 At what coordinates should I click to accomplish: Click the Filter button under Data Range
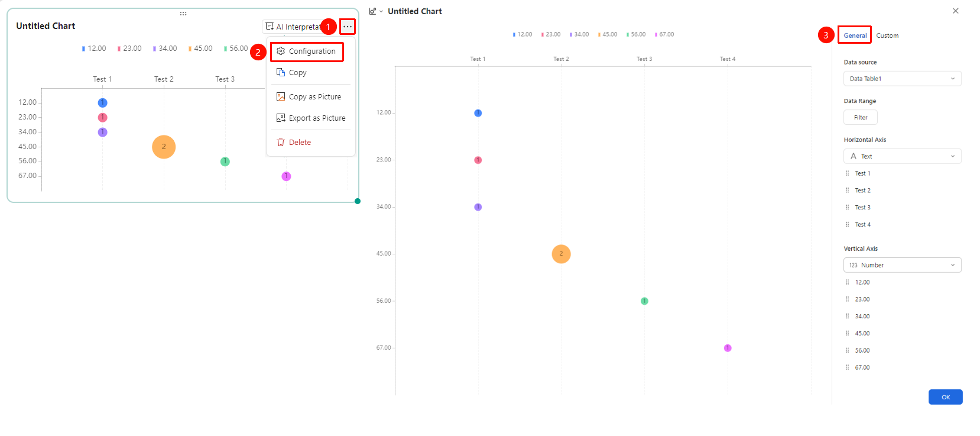pos(861,118)
